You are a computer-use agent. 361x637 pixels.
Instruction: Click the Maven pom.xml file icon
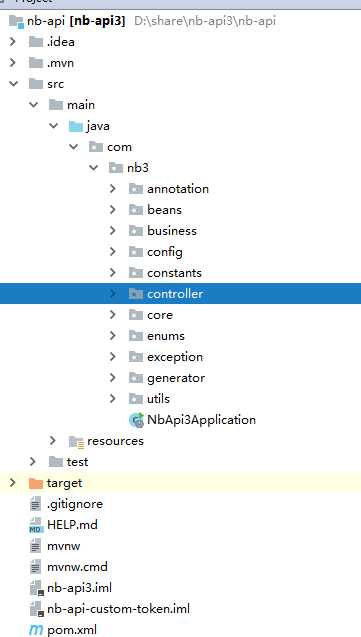(36, 630)
